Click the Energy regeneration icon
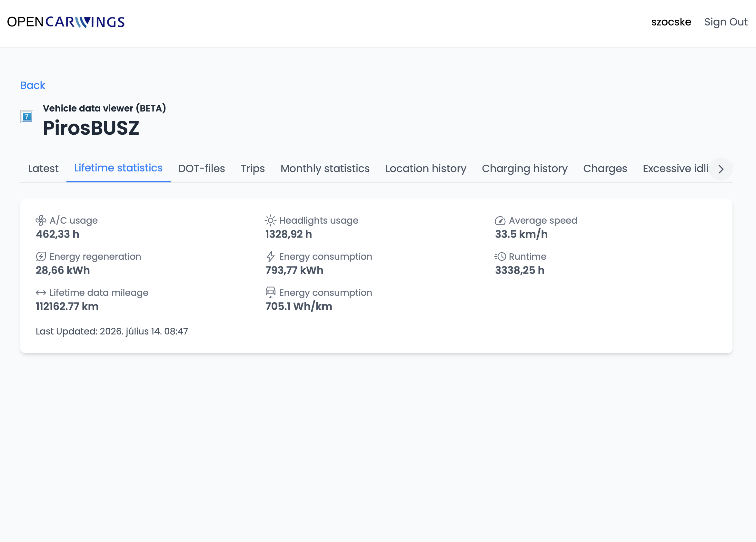This screenshot has height=542, width=756. [x=41, y=256]
